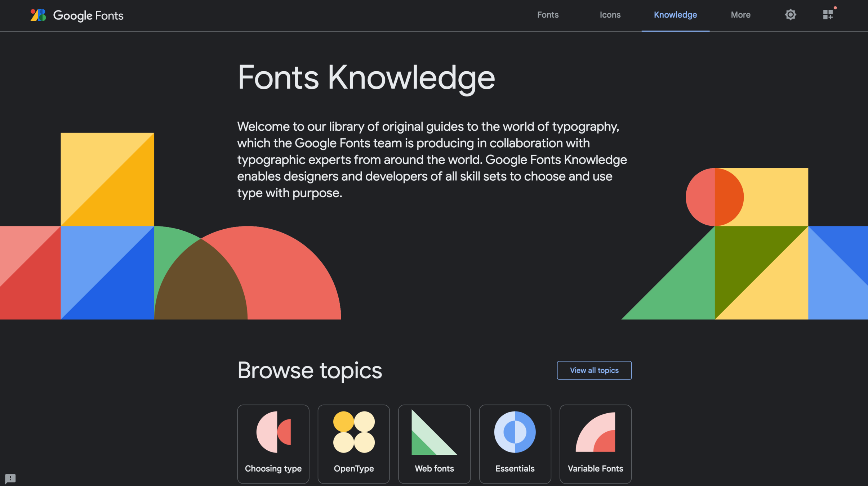Viewport: 868px width, 486px height.
Task: Select the Knowledge tab
Action: [x=675, y=15]
